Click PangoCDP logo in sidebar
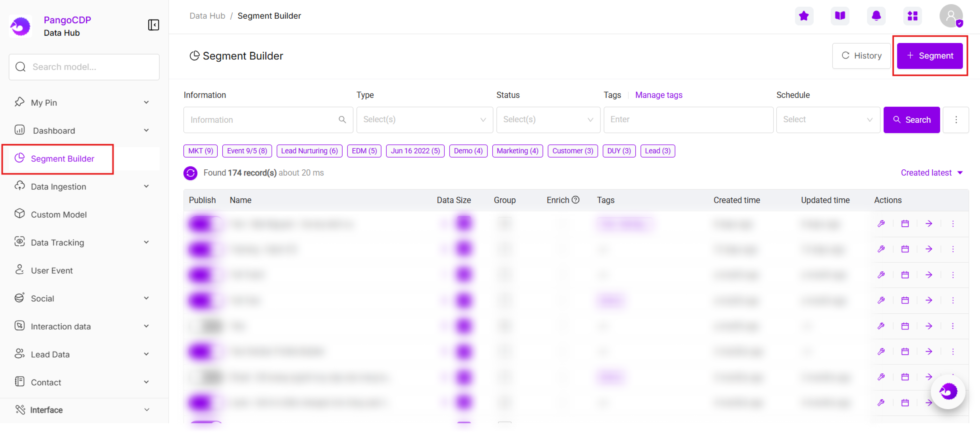Screen dimensions: 980x433 20,26
